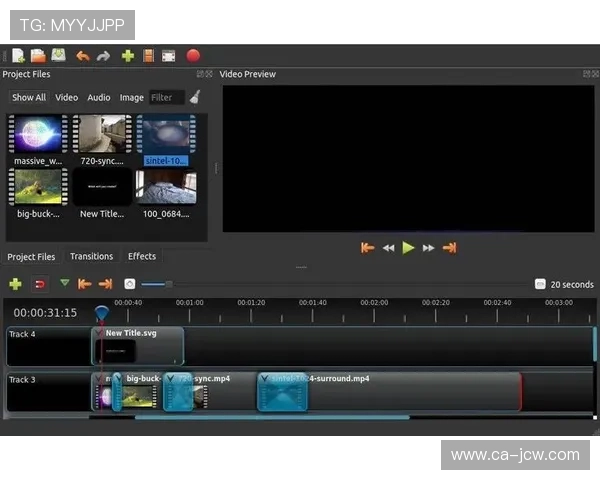Select the big-buck file thumbnail

pyautogui.click(x=38, y=188)
